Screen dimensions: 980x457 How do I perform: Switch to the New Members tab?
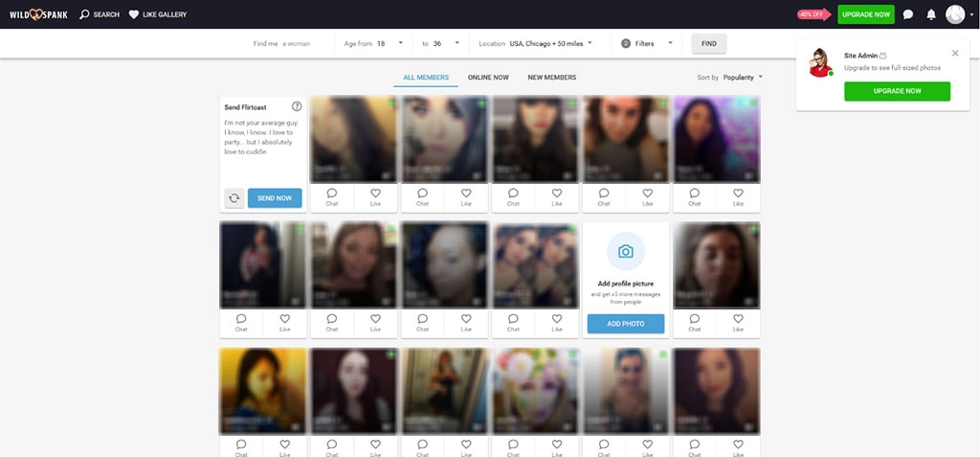(552, 77)
